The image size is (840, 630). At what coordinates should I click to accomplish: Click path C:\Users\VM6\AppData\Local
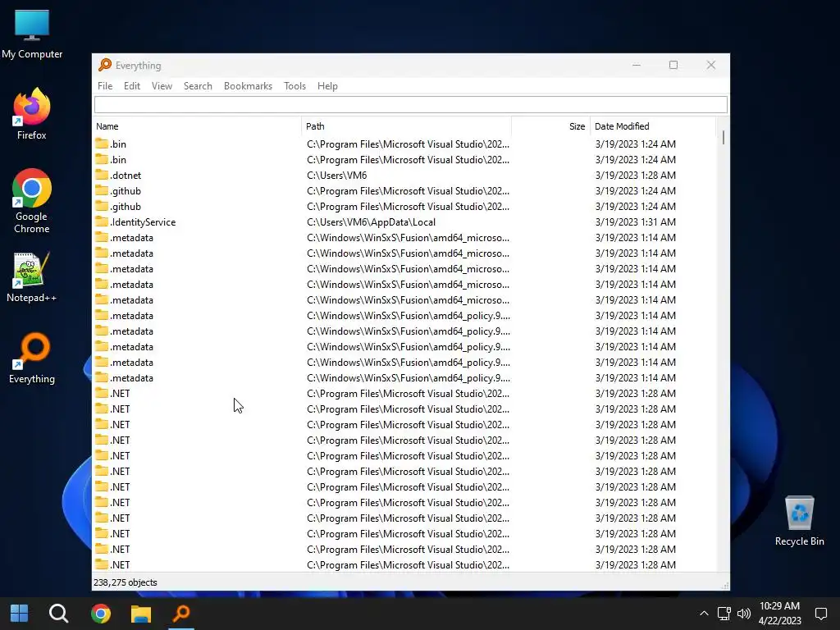pos(372,221)
